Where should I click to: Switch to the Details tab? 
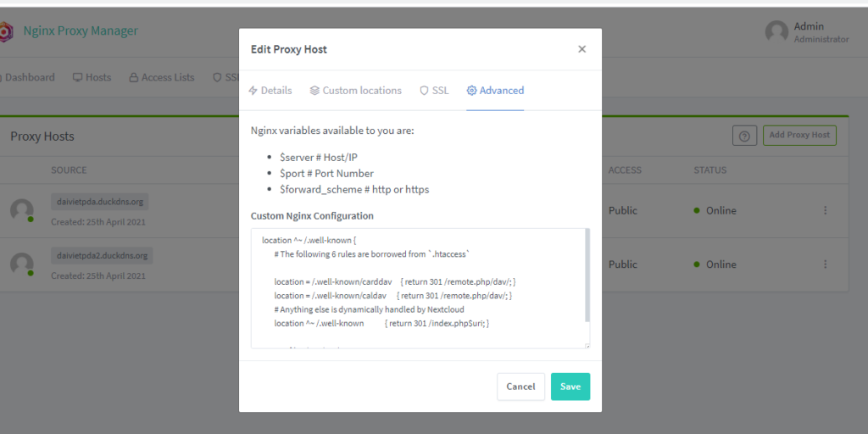(270, 91)
